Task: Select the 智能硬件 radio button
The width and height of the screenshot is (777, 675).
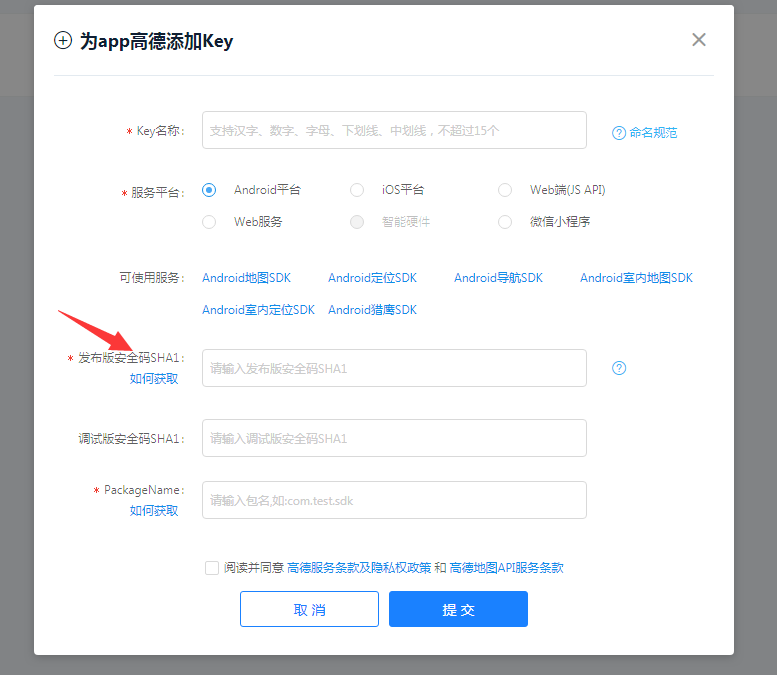Action: pos(357,222)
